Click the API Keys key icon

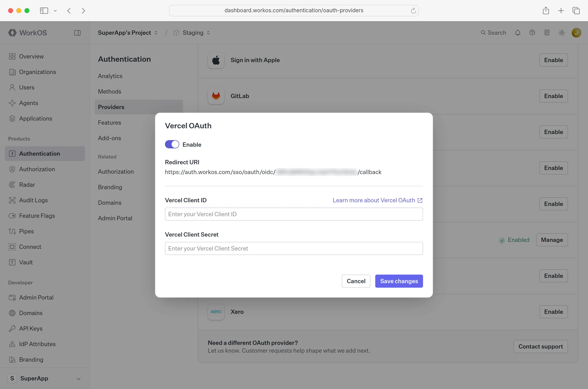click(12, 329)
